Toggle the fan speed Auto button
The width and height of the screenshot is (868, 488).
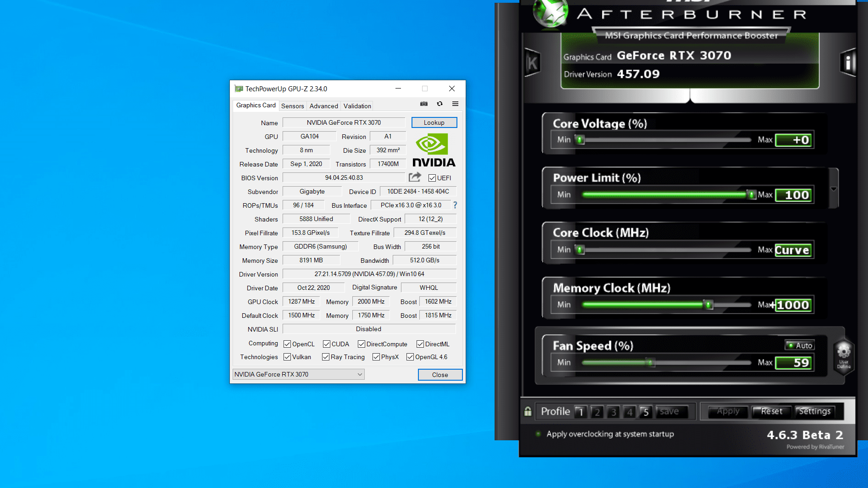click(x=800, y=345)
